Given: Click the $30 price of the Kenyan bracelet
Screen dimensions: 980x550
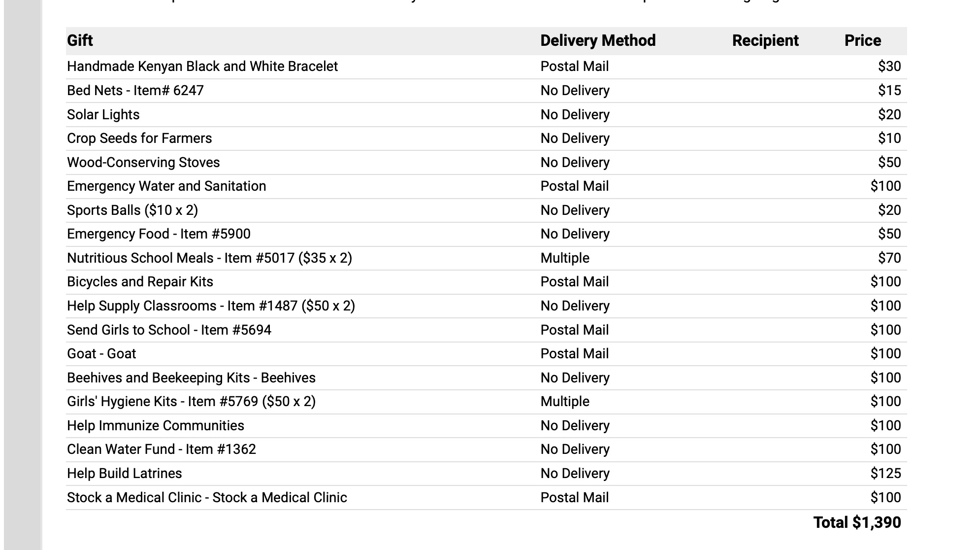Looking at the screenshot, I should tap(889, 67).
